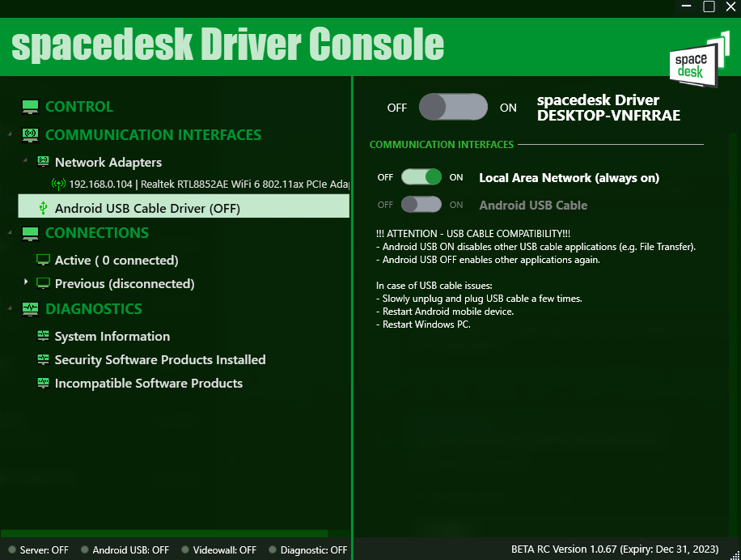Click the CONTROL monitor icon

30,107
